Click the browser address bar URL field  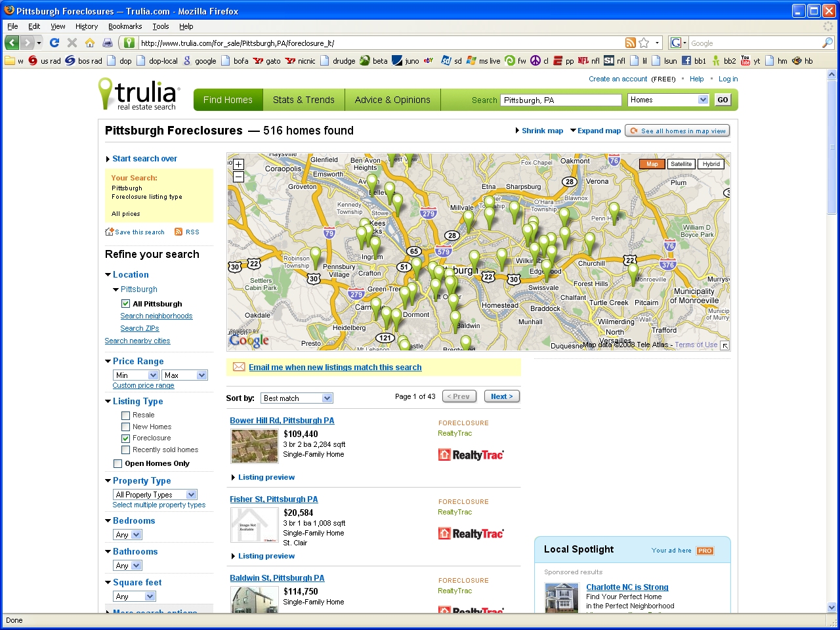[x=379, y=43]
